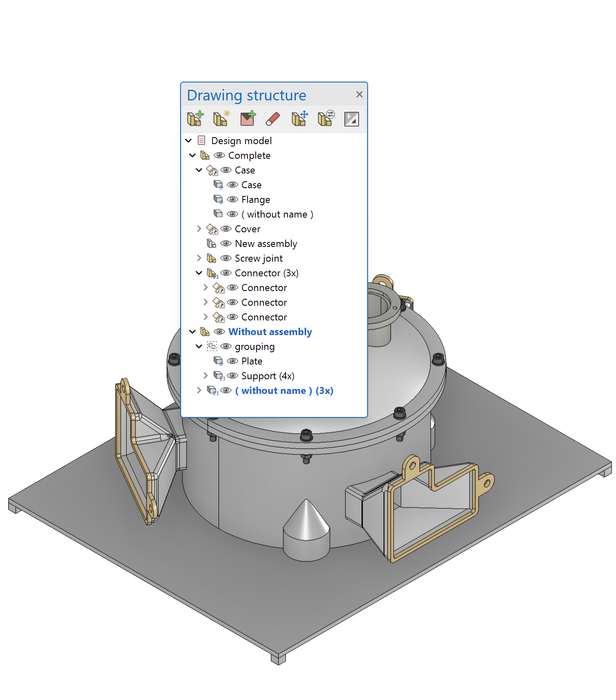Click the gray diagonal display options icon
This screenshot has width=616, height=700.
351,119
